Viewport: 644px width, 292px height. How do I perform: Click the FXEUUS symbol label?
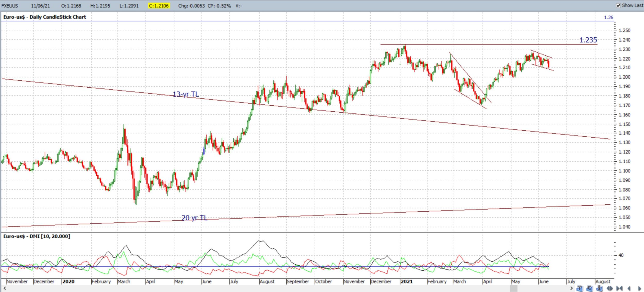pyautogui.click(x=10, y=6)
